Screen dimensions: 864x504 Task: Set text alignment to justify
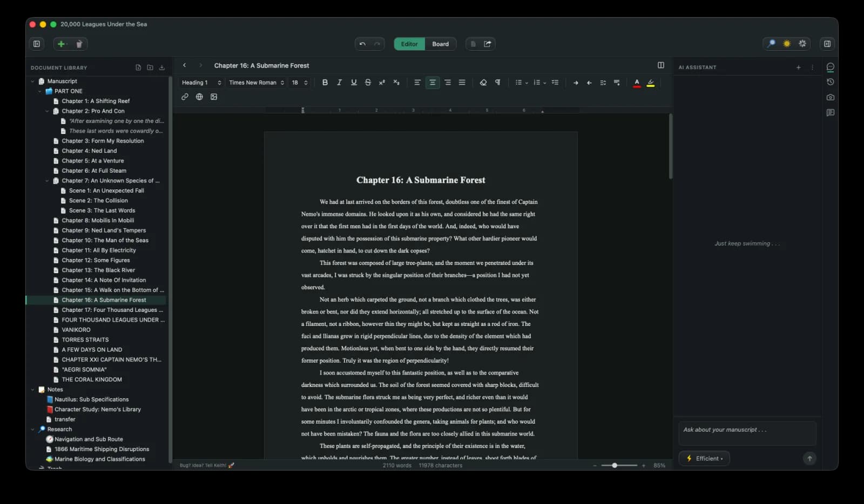coord(462,83)
